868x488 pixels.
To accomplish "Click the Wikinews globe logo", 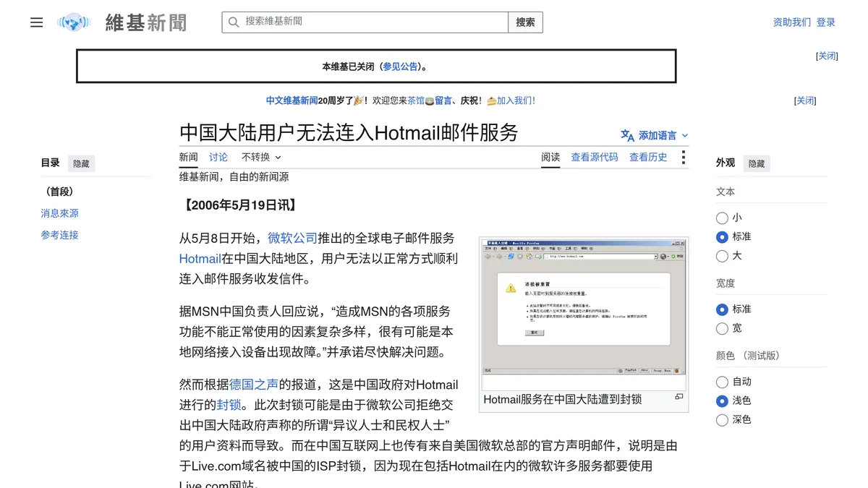I will (74, 22).
